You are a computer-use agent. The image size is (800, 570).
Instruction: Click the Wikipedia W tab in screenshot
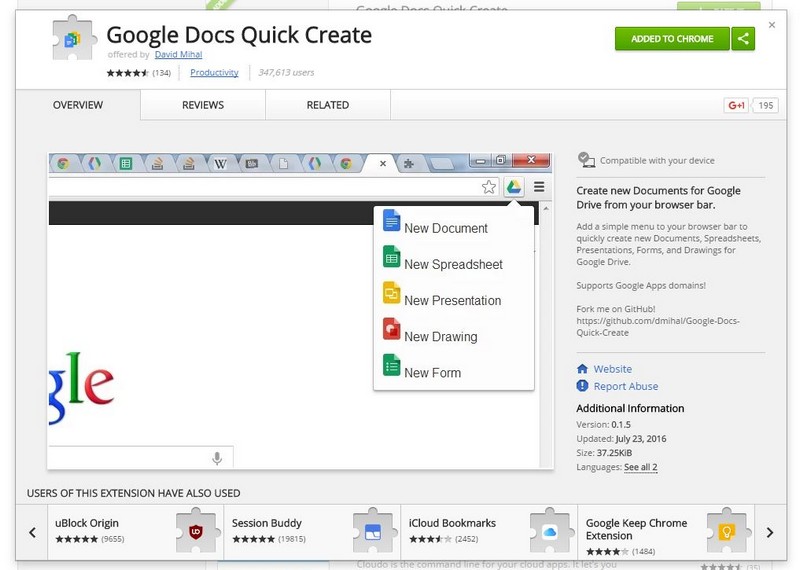220,164
